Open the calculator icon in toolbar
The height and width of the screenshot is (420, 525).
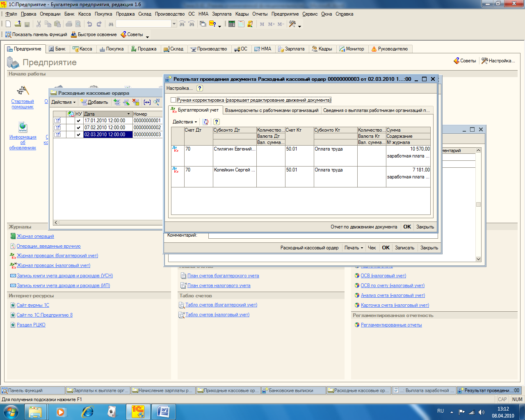click(232, 24)
